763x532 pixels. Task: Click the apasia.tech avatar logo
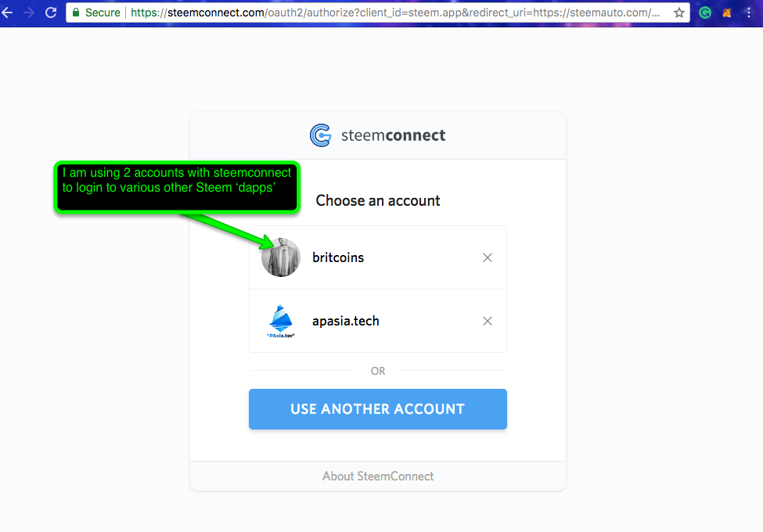click(x=281, y=321)
